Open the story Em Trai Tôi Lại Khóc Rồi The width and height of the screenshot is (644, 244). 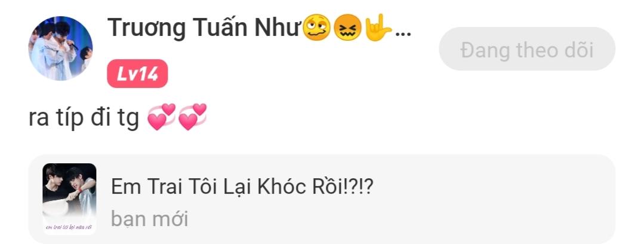coord(322,199)
